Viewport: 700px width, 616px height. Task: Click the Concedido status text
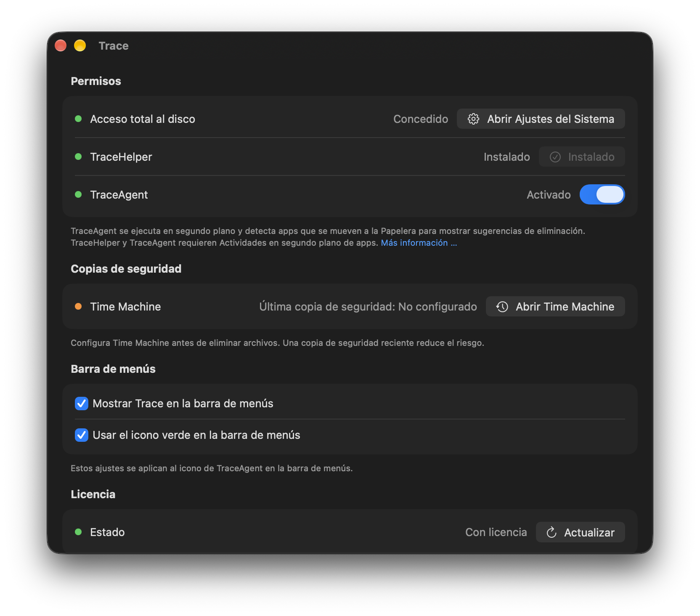pyautogui.click(x=421, y=119)
